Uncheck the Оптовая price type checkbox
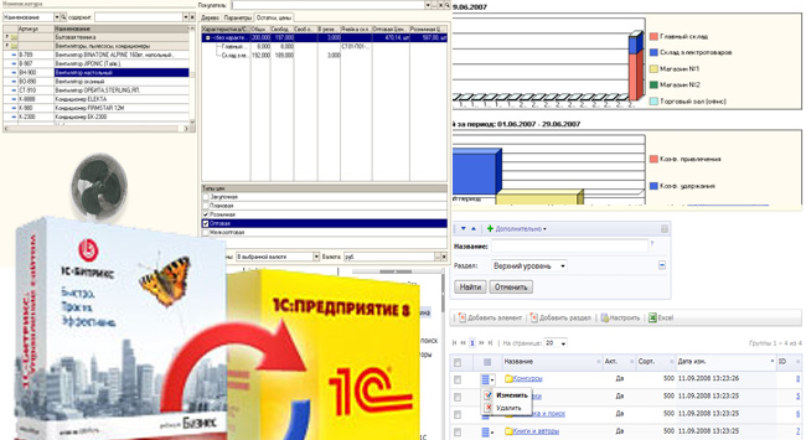 pos(206,224)
